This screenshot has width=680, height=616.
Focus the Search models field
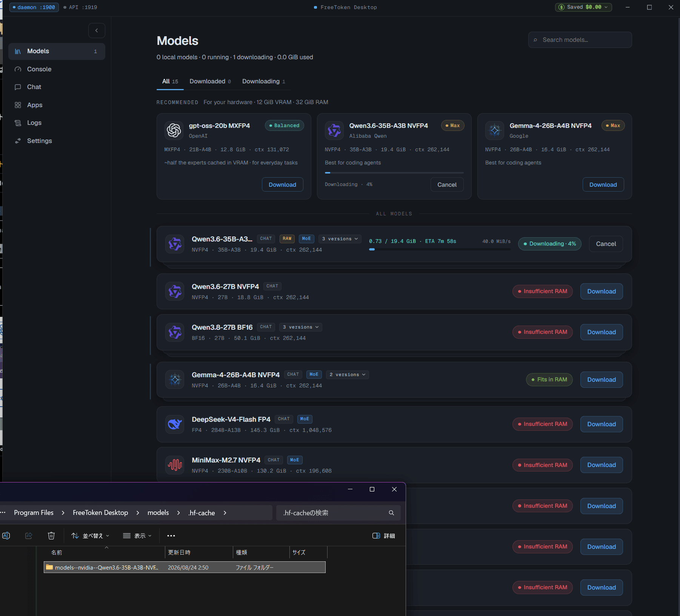click(580, 40)
